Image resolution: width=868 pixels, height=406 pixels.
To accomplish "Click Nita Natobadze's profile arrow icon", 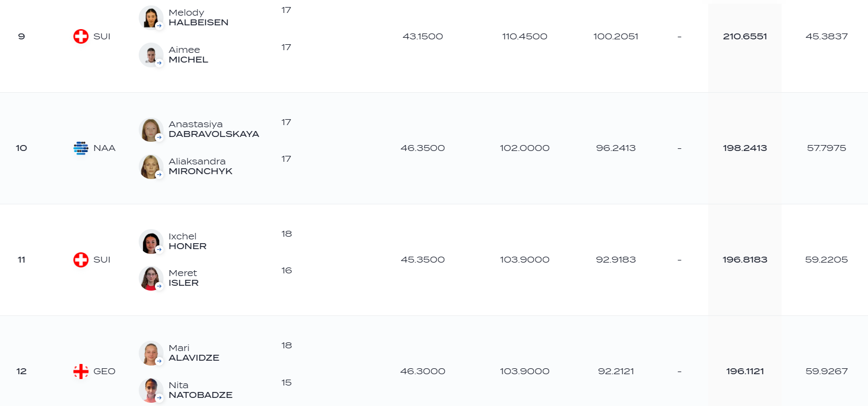I will coord(159,398).
